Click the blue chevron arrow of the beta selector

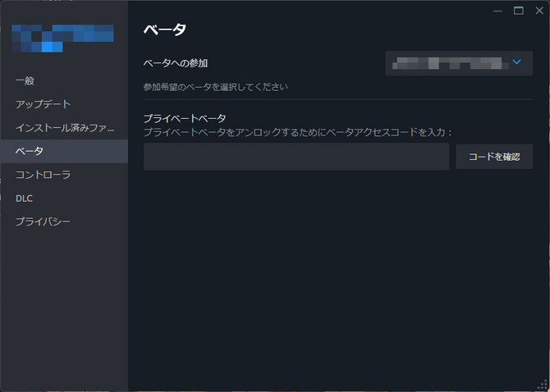click(516, 62)
